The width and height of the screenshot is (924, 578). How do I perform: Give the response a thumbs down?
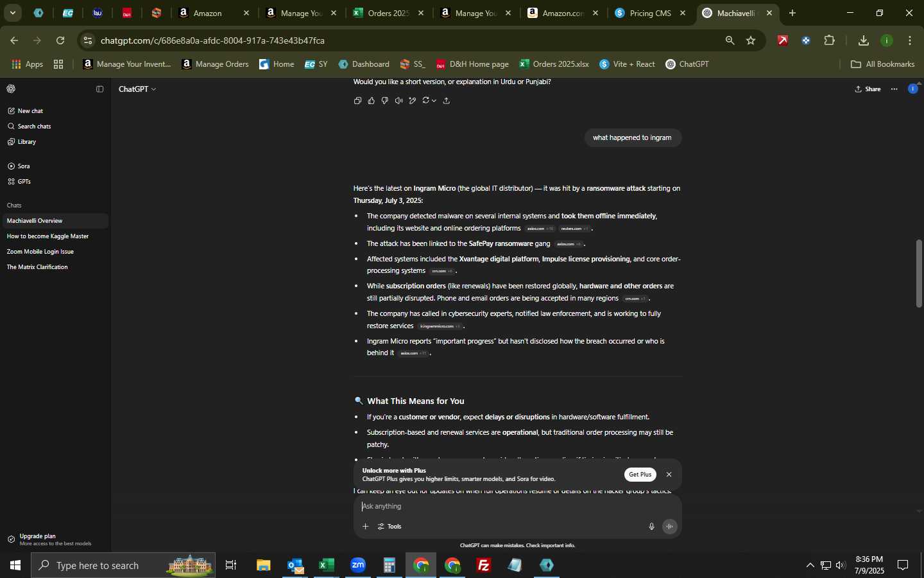(385, 101)
